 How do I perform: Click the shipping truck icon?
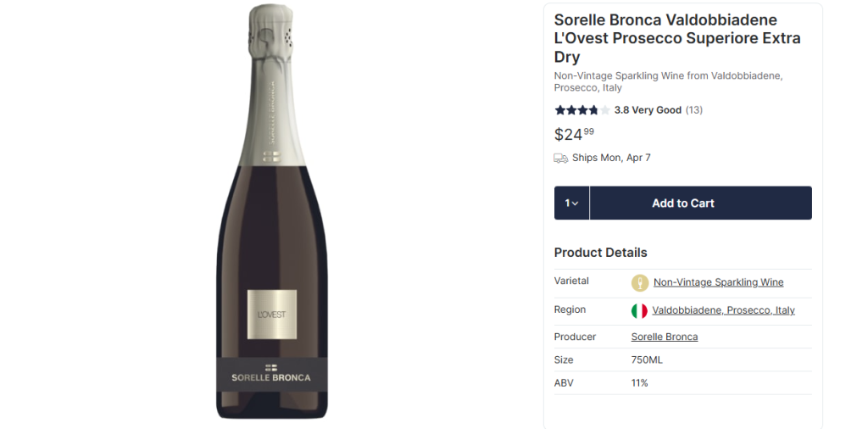561,158
